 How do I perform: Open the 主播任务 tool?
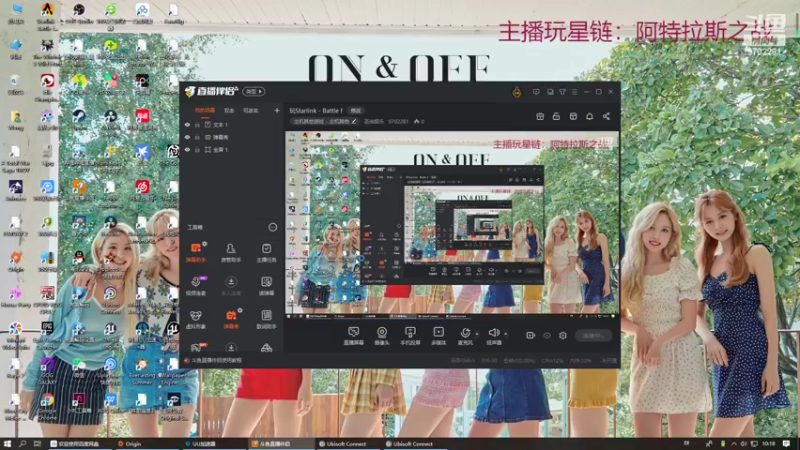(x=266, y=252)
